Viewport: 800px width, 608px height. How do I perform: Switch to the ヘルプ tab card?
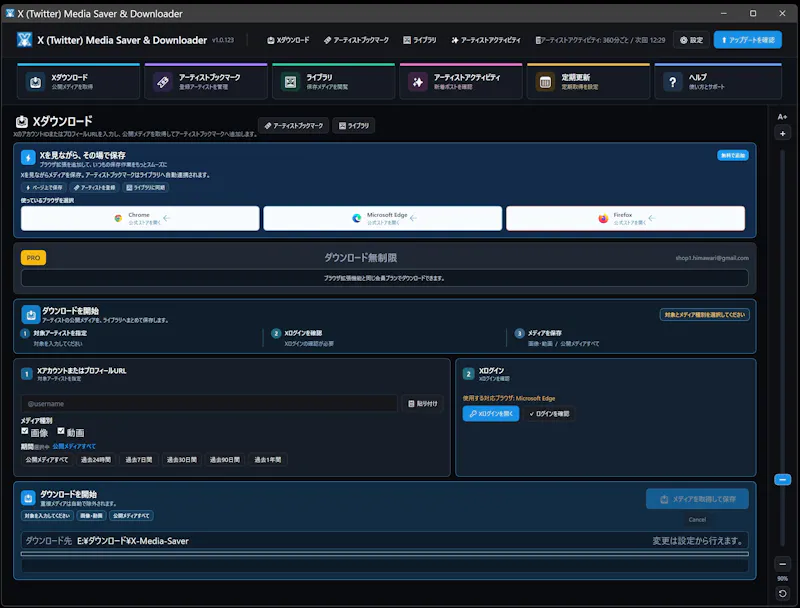pos(718,81)
